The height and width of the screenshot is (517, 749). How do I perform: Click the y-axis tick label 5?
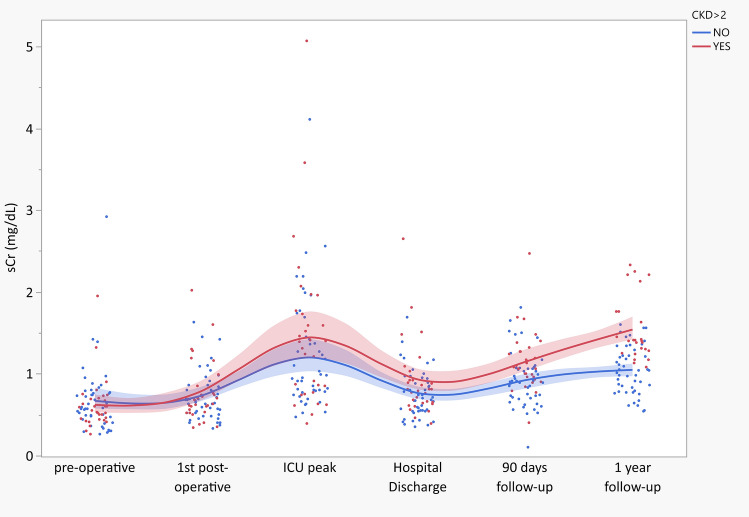pos(33,47)
